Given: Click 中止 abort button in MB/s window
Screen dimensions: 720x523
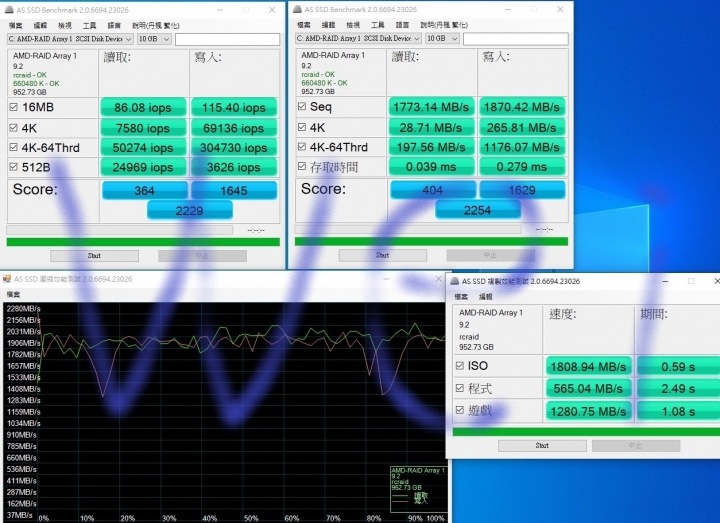Looking at the screenshot, I should 491,255.
